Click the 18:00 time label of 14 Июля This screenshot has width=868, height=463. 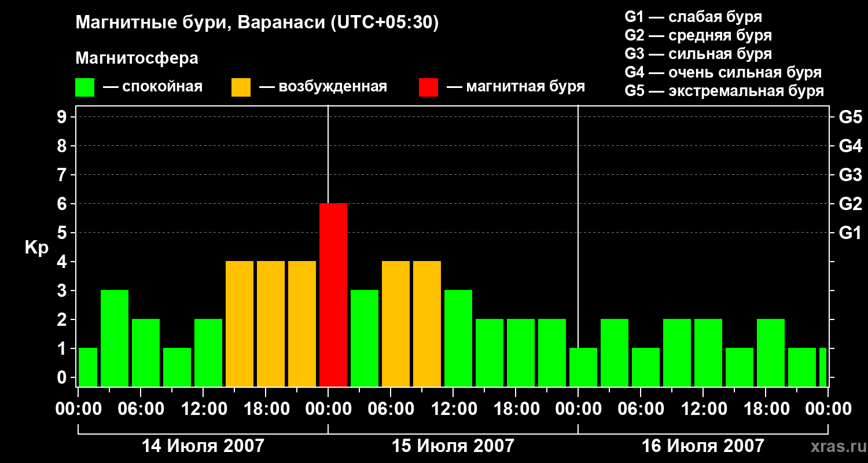click(266, 409)
